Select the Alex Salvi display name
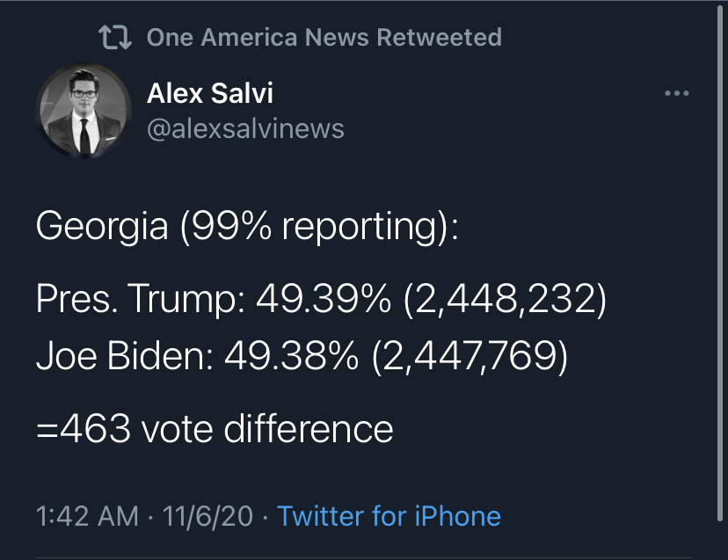This screenshot has height=560, width=728. pos(210,93)
